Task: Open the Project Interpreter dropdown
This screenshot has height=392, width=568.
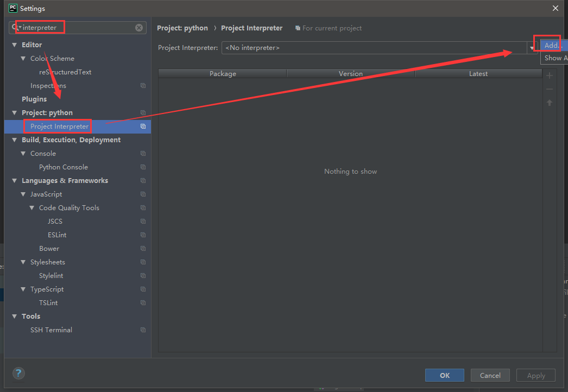Action: pyautogui.click(x=532, y=48)
